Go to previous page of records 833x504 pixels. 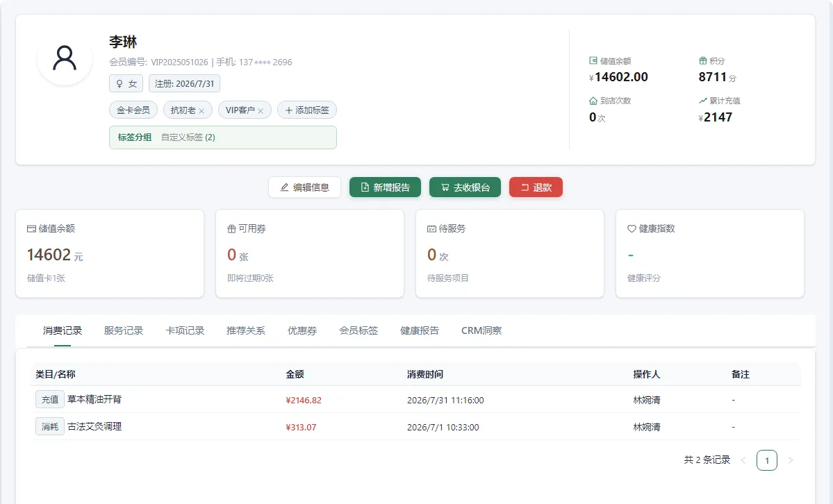[x=744, y=460]
